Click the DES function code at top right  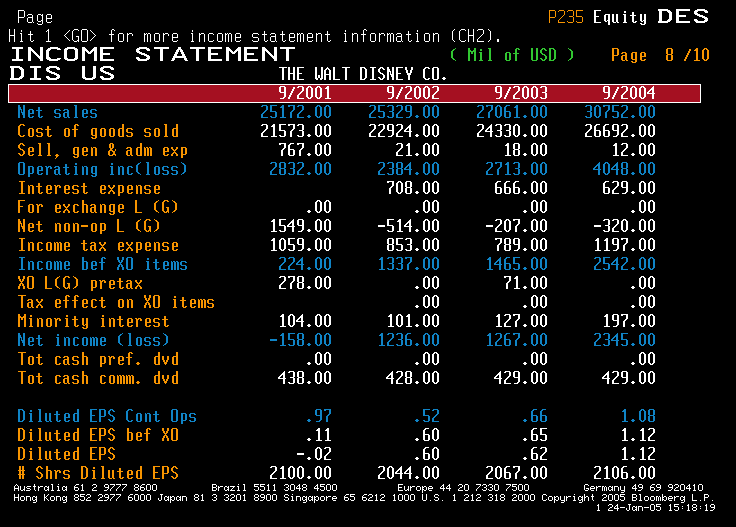(683, 17)
